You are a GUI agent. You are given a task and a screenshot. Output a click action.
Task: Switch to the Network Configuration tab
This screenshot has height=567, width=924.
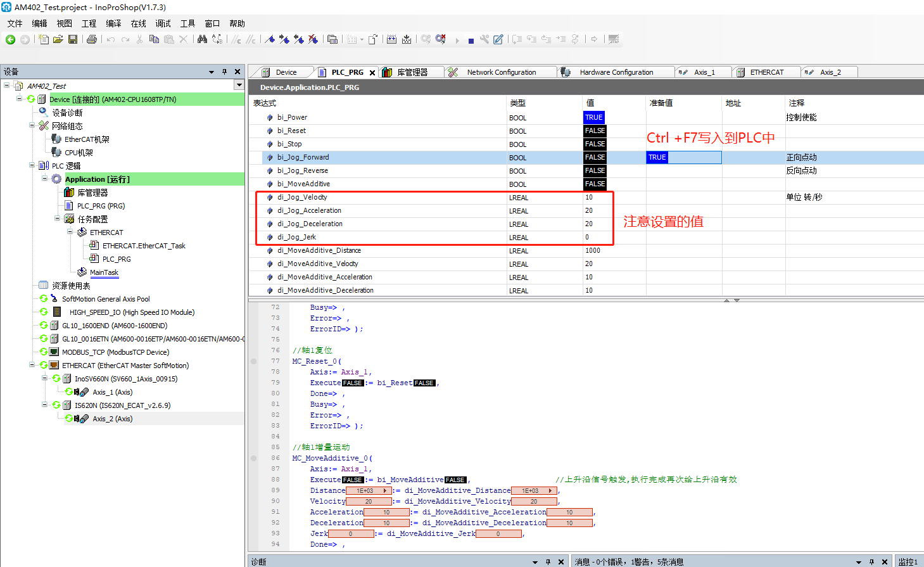point(500,72)
